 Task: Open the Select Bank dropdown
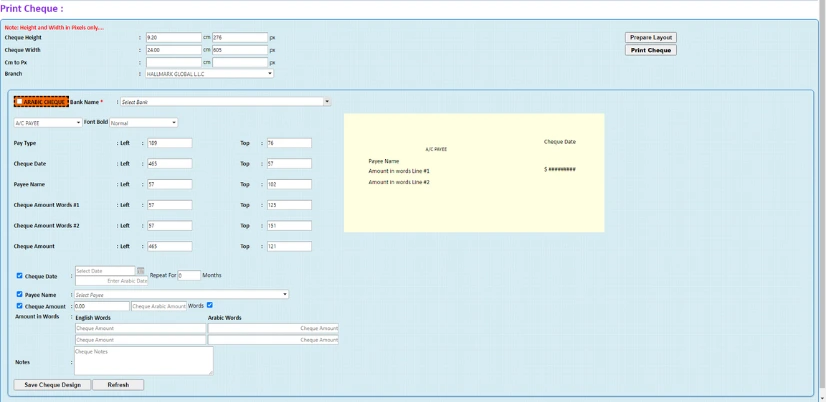224,102
